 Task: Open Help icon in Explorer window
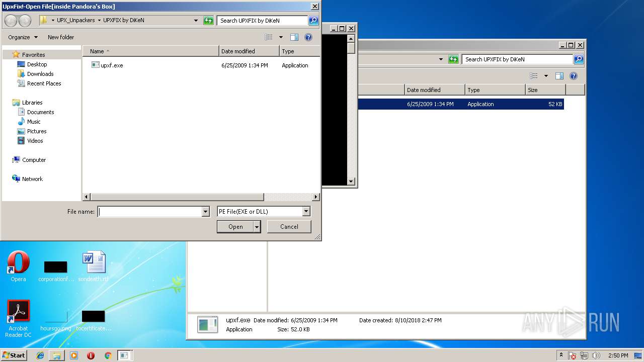(x=573, y=76)
